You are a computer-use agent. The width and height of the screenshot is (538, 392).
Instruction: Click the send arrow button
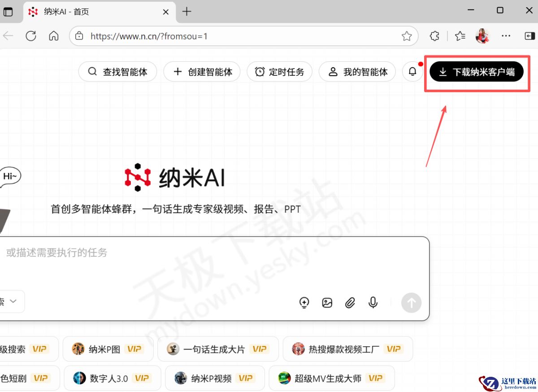(x=411, y=303)
